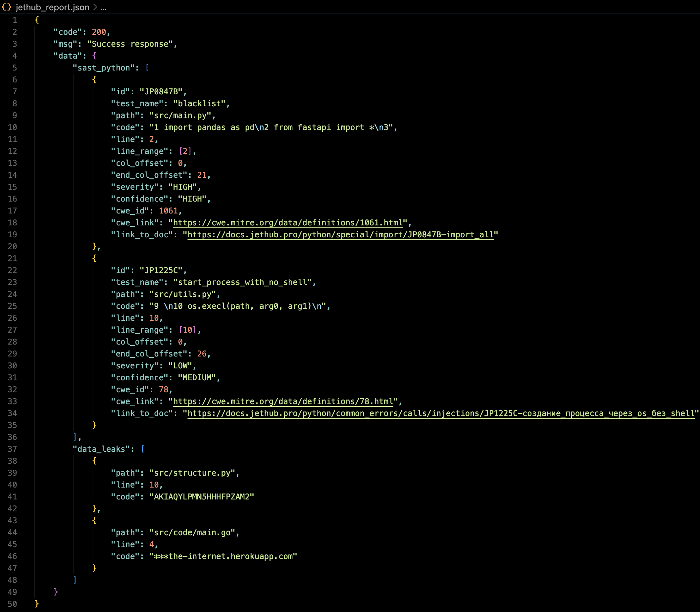Open the JP0847B-import_all docs link

341,235
